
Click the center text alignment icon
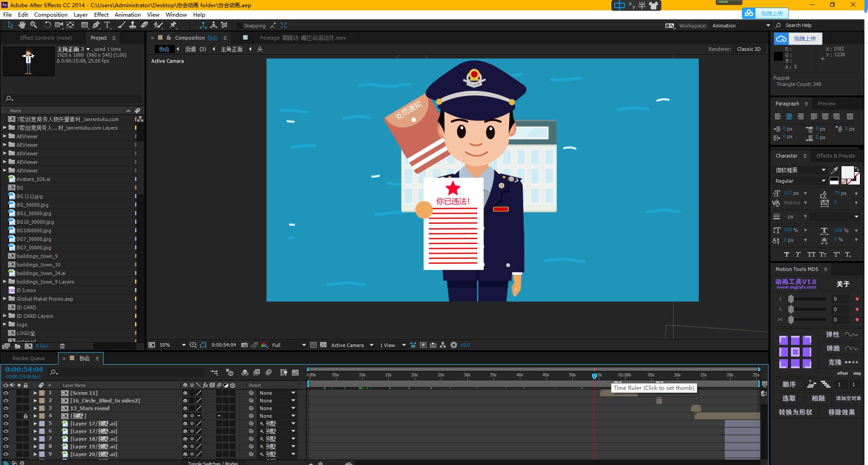(x=789, y=116)
